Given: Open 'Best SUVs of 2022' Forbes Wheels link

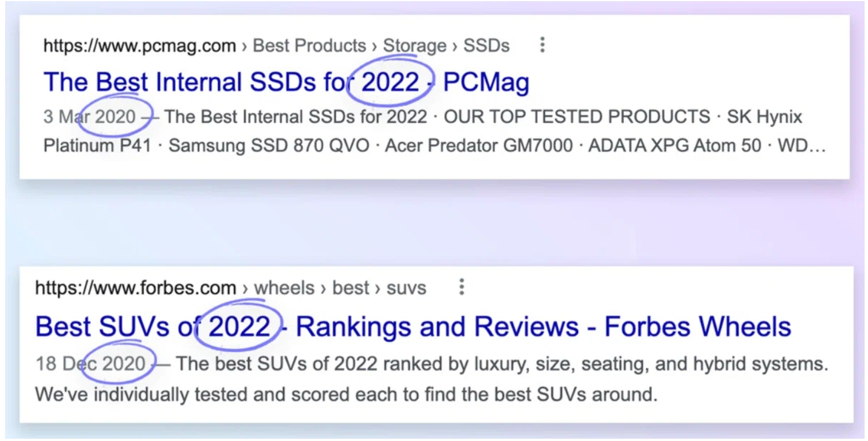Looking at the screenshot, I should tap(413, 326).
